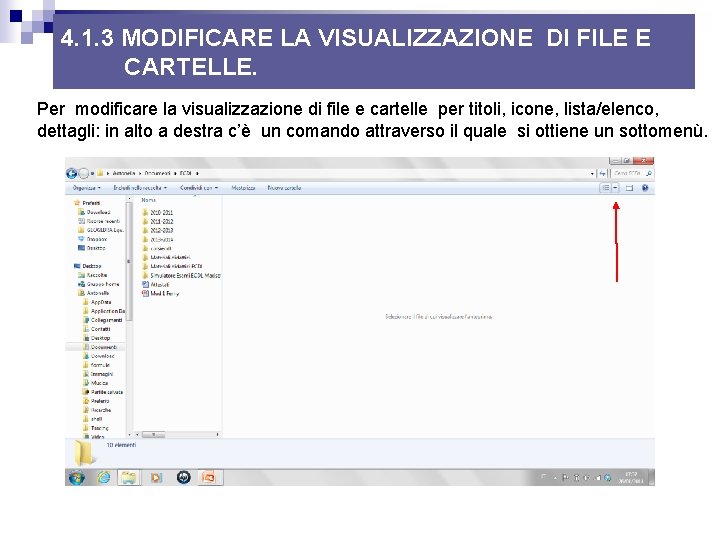Open the Condividi con menu
Viewport: 720px width, 540px height.
[x=199, y=188]
